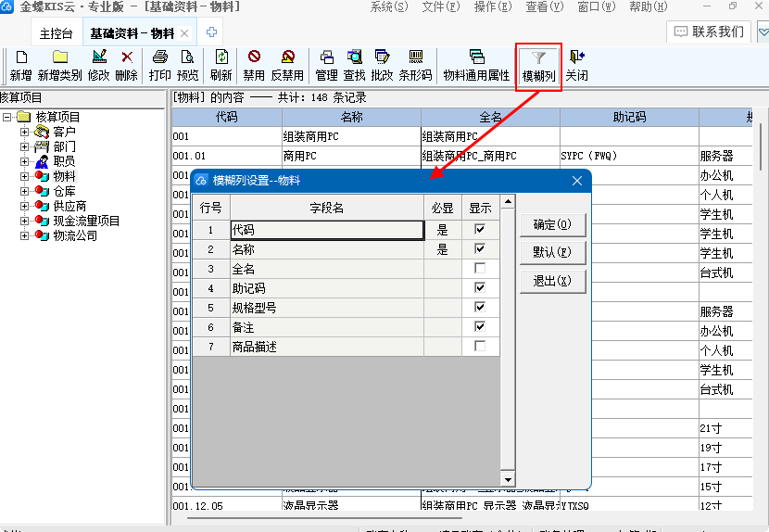Click the 确定(O) button
Image resolution: width=769 pixels, height=532 pixels.
click(x=552, y=224)
